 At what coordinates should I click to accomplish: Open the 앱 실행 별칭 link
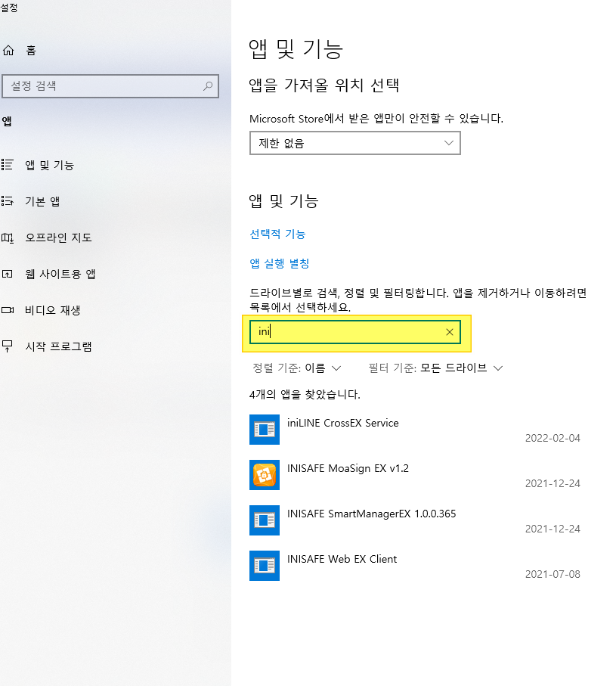280,263
